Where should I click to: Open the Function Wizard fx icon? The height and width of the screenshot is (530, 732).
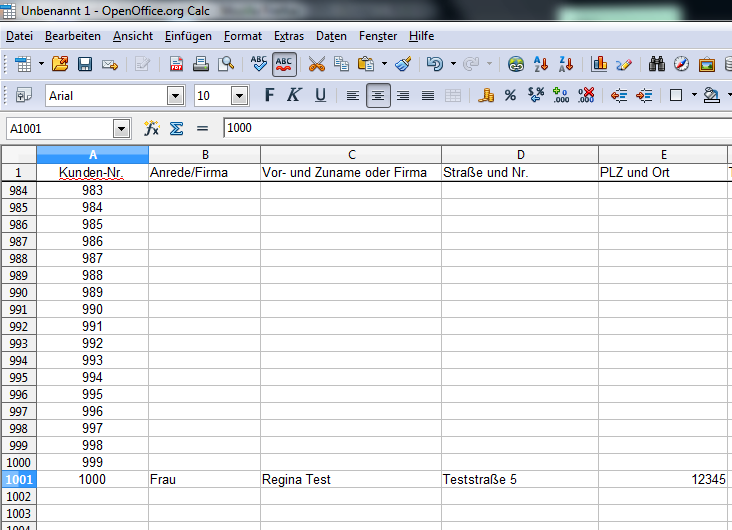(x=151, y=128)
